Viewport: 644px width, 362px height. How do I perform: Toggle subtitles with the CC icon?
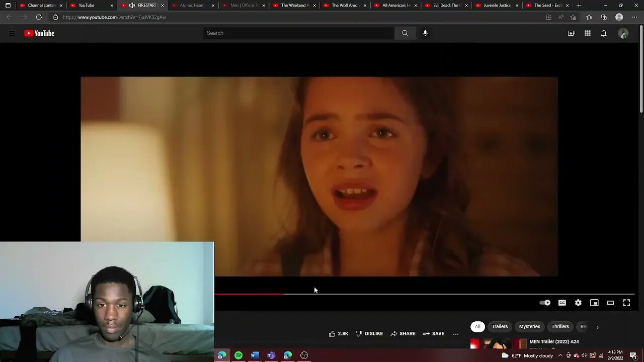click(x=562, y=303)
